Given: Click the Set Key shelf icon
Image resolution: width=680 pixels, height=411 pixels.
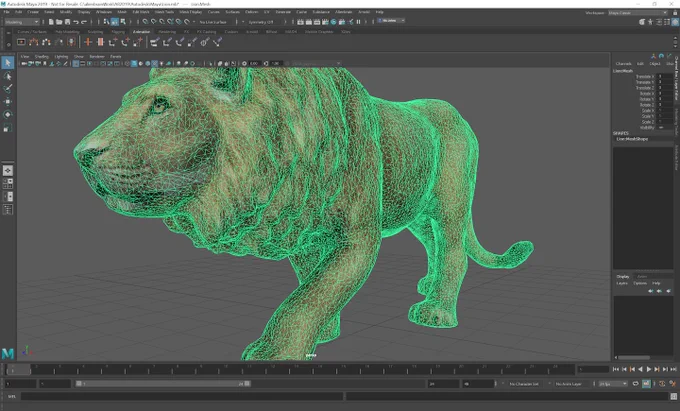Looking at the screenshot, I should click(88, 42).
